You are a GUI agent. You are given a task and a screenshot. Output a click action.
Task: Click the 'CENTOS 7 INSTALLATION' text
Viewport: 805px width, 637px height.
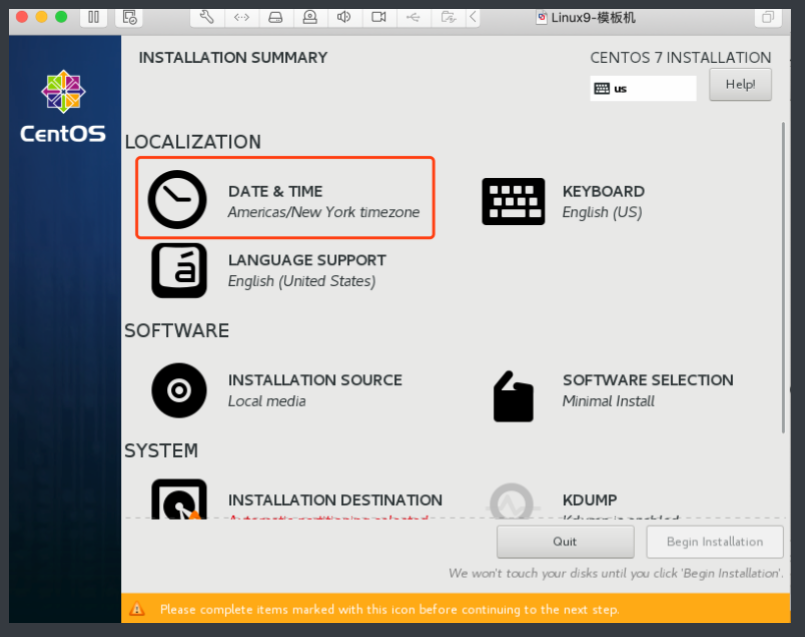point(680,57)
